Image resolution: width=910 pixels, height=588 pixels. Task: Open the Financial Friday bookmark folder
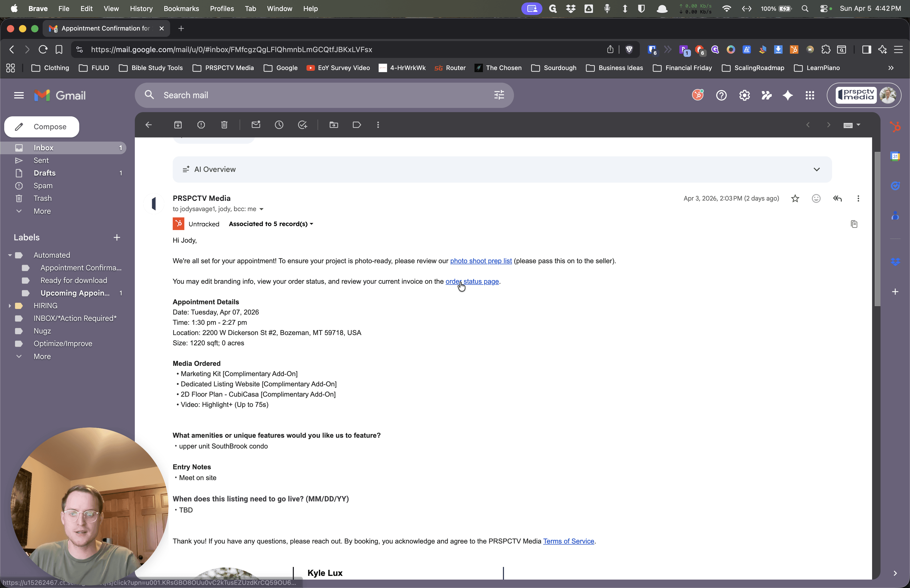click(682, 68)
